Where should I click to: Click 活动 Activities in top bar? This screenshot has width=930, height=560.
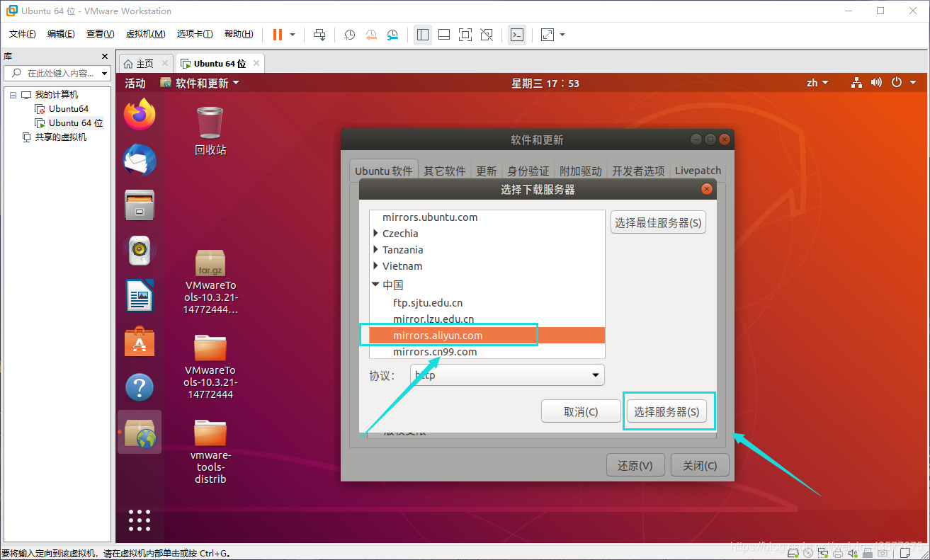(x=135, y=83)
